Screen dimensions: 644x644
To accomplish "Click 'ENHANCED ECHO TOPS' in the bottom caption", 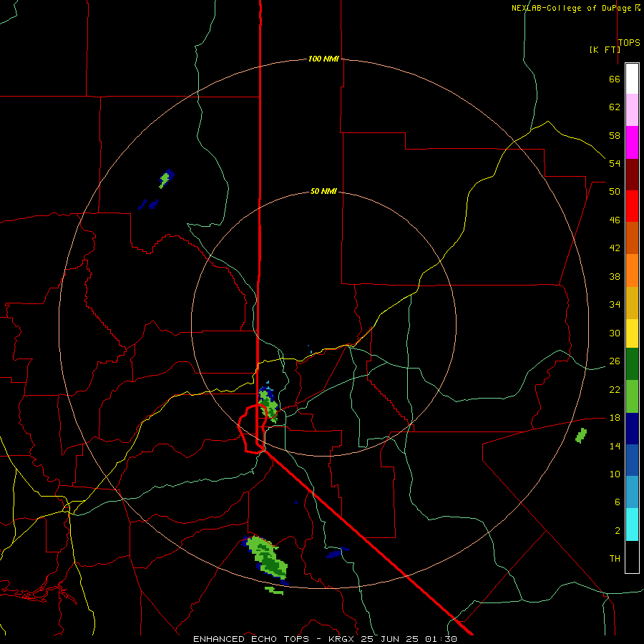I will coord(251,639).
